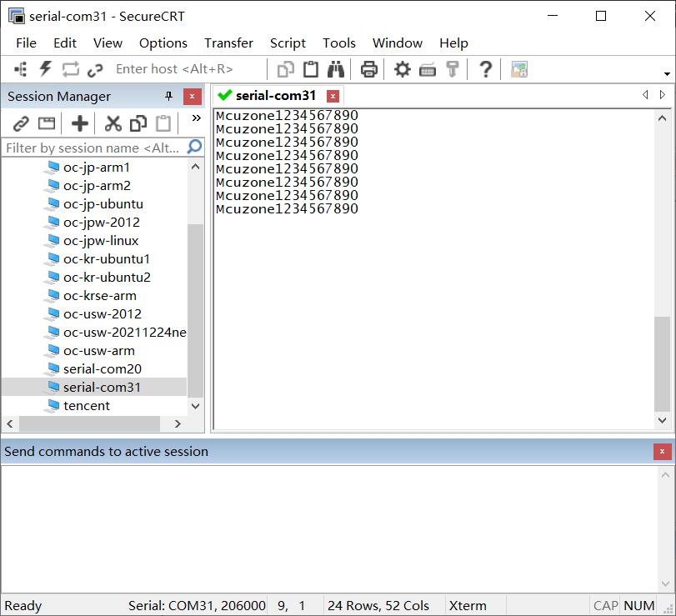Open the Script menu
Image resolution: width=676 pixels, height=616 pixels.
288,43
